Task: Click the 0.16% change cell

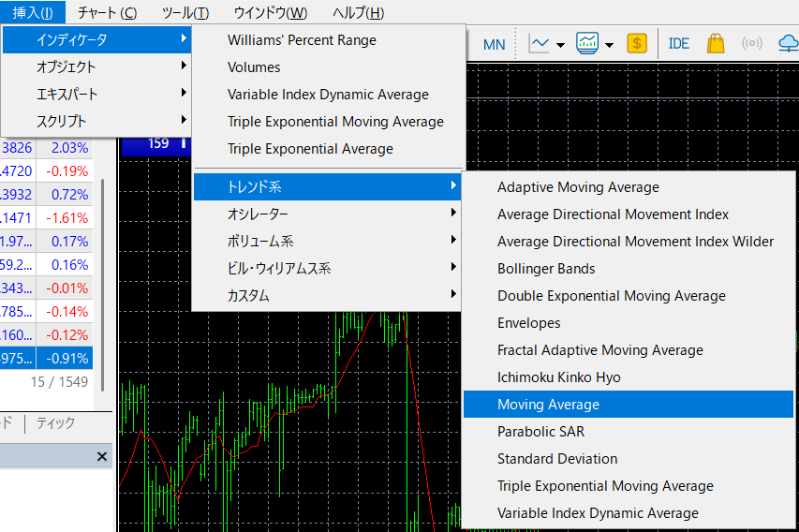Action: click(x=65, y=265)
